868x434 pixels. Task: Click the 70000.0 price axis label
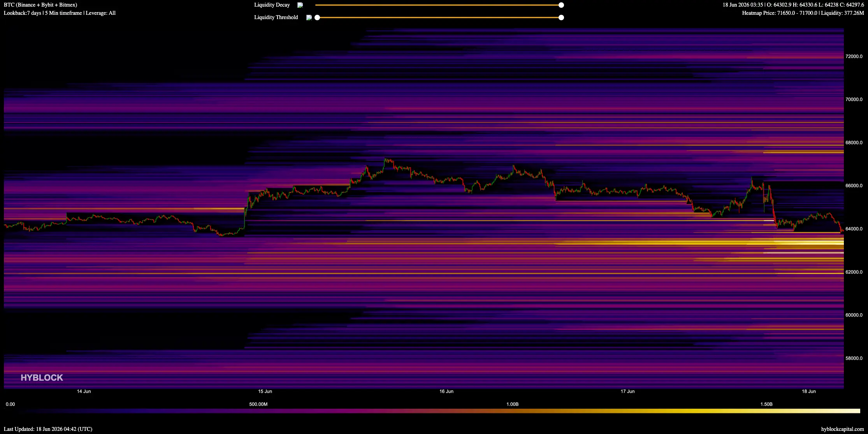click(x=854, y=100)
